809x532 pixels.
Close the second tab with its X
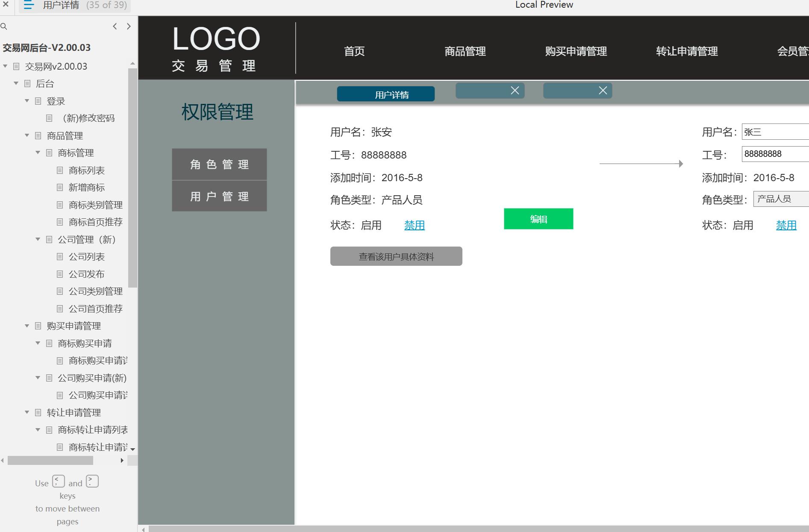(x=515, y=91)
